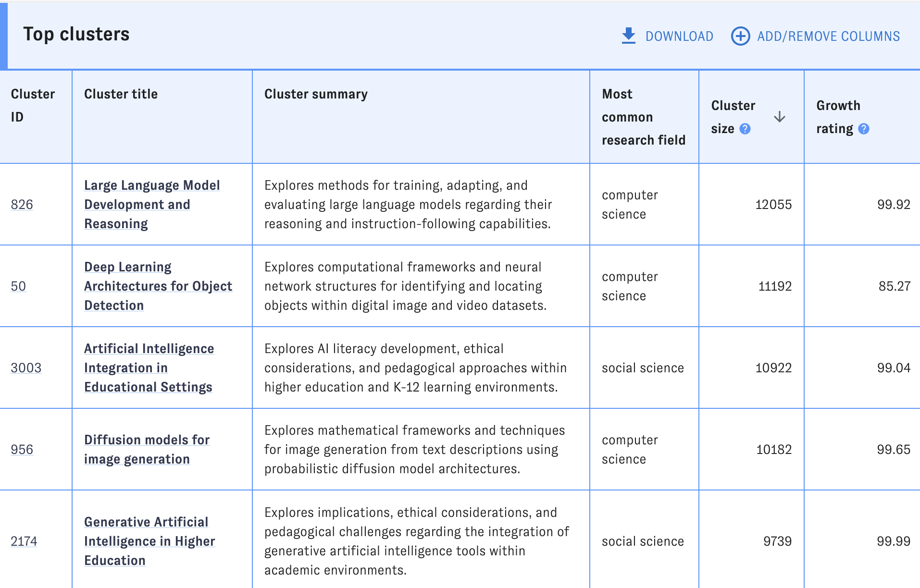Click the Cluster summary column header
The image size is (920, 588).
(x=315, y=94)
